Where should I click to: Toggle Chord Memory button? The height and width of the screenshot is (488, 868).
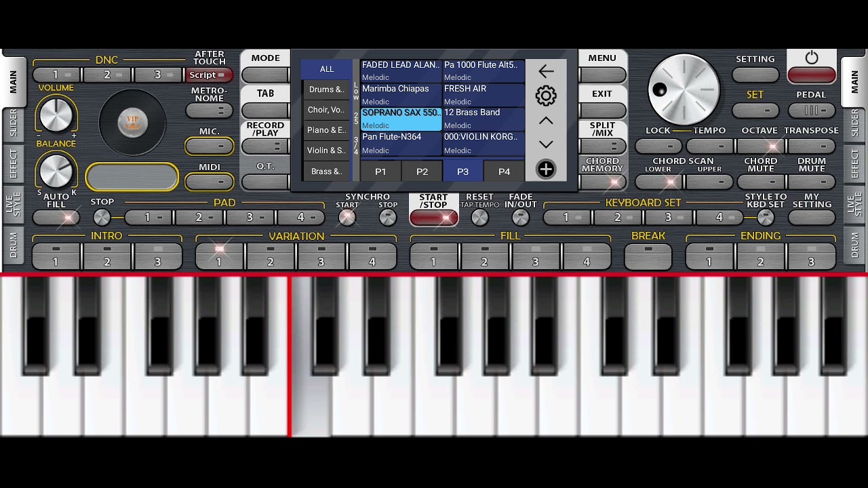[x=602, y=181]
